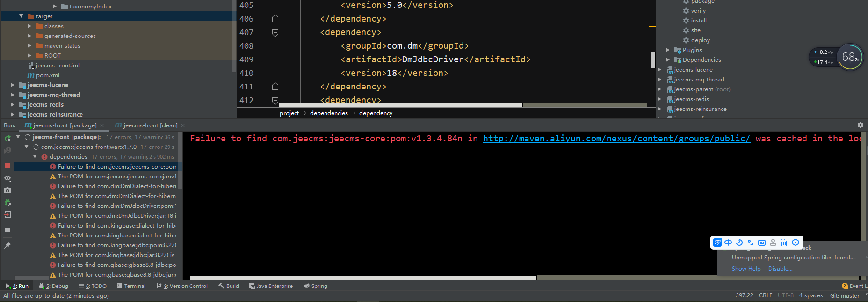
Task: Expand the ROOT folder
Action: point(29,55)
